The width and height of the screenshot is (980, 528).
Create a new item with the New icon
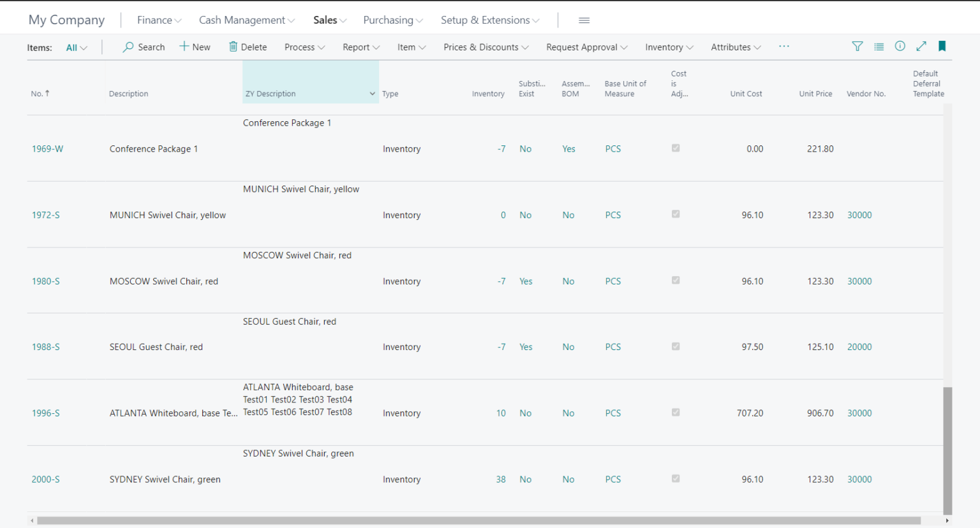pyautogui.click(x=195, y=46)
